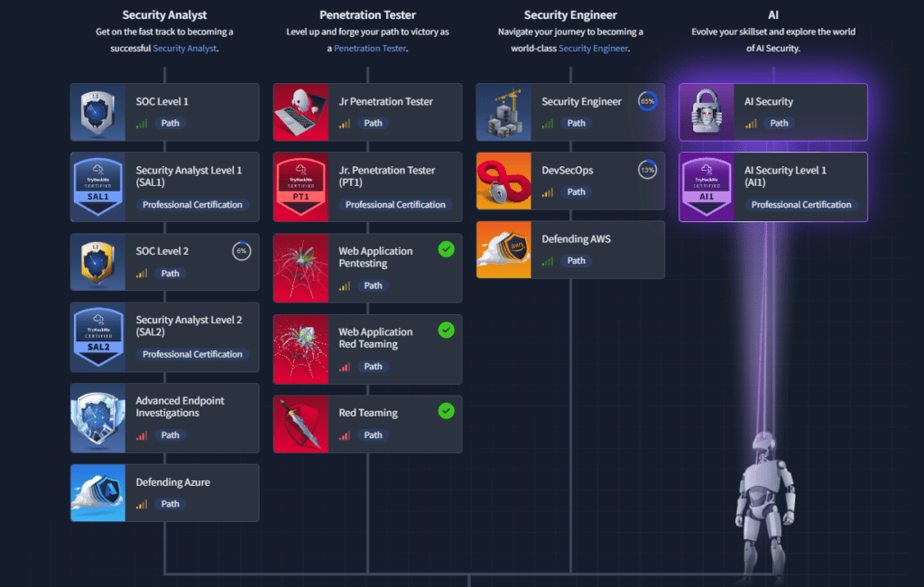Screen dimensions: 924x587
Task: Open the 'DevSecOps' title text
Action: pos(567,171)
